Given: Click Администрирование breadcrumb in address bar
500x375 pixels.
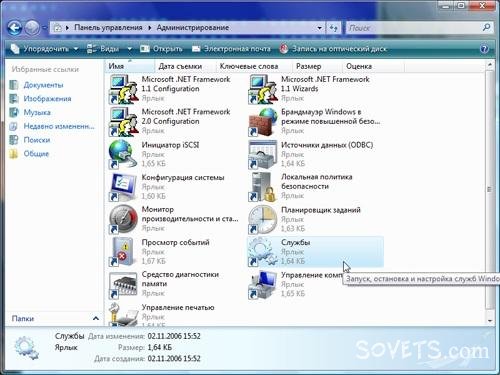Looking at the screenshot, I should point(193,28).
